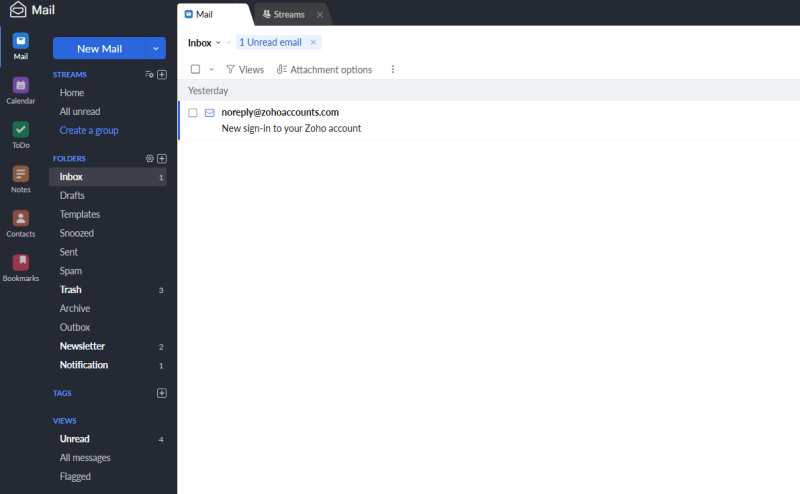Open the Bookmarks app
The image size is (800, 494).
(x=20, y=268)
